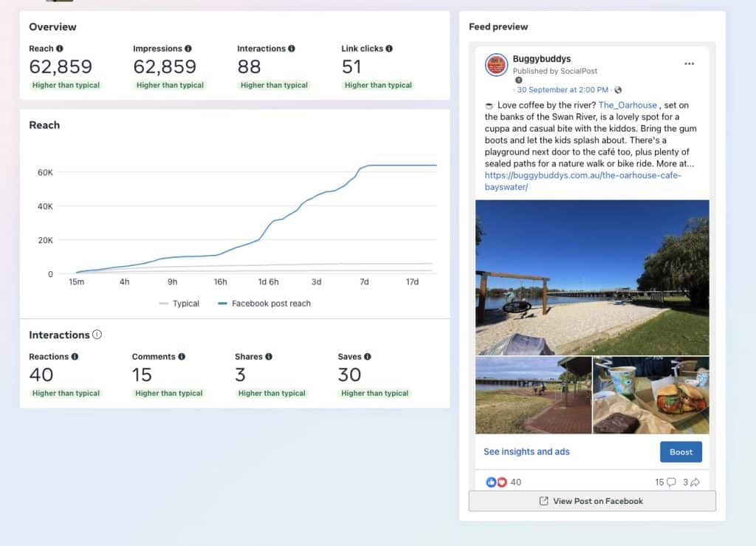Click the Buggybuddys page name
Viewport: 756px width, 546px height.
[541, 59]
